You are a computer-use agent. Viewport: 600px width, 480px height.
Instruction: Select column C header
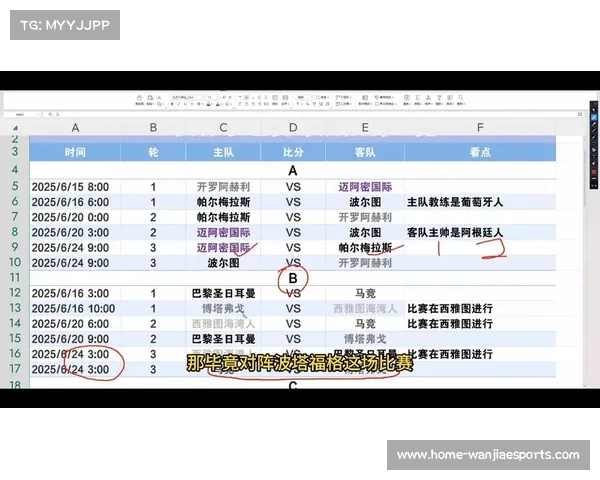tap(223, 127)
